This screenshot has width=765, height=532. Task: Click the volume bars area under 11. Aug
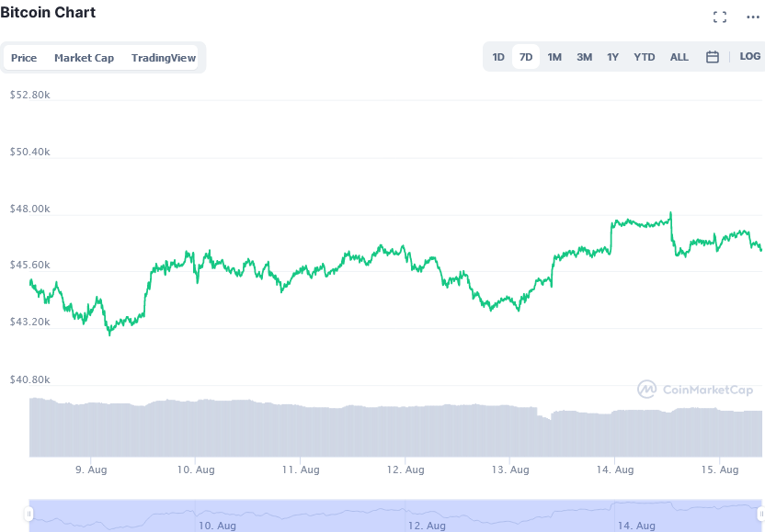tap(301, 431)
